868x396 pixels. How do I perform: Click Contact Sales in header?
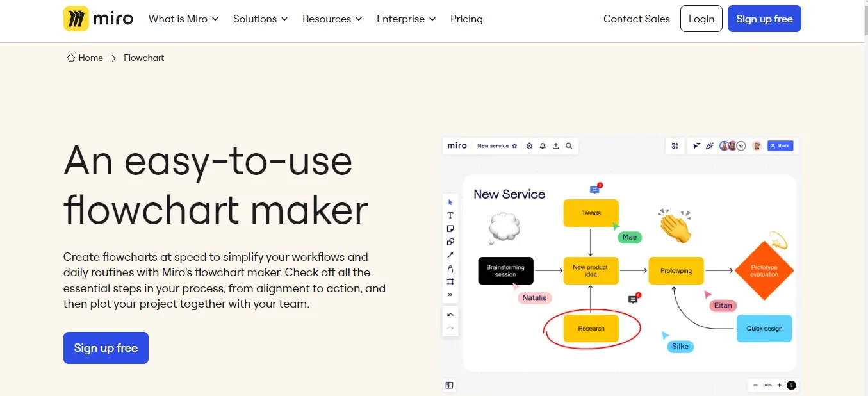[637, 19]
